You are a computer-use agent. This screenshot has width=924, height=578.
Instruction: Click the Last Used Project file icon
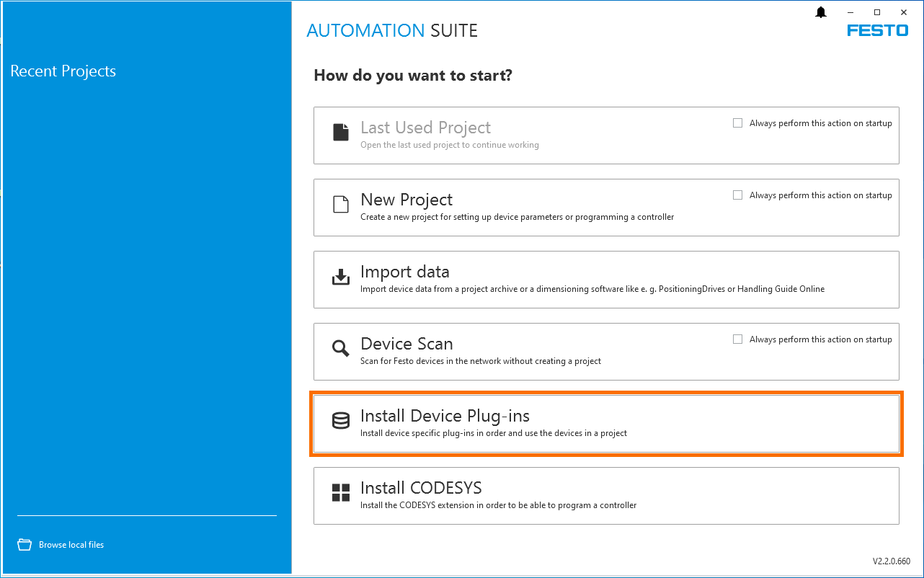[340, 132]
